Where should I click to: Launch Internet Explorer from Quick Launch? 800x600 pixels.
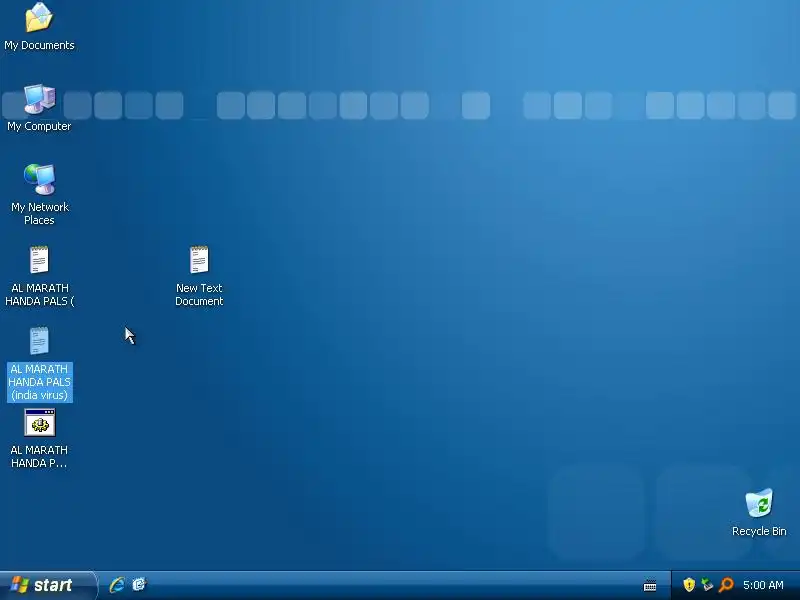coord(117,585)
